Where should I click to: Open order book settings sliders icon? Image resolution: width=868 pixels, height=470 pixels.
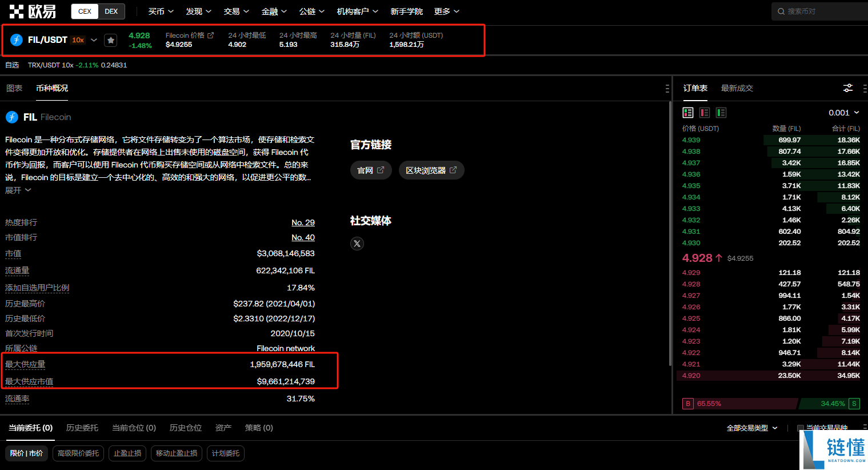click(848, 88)
